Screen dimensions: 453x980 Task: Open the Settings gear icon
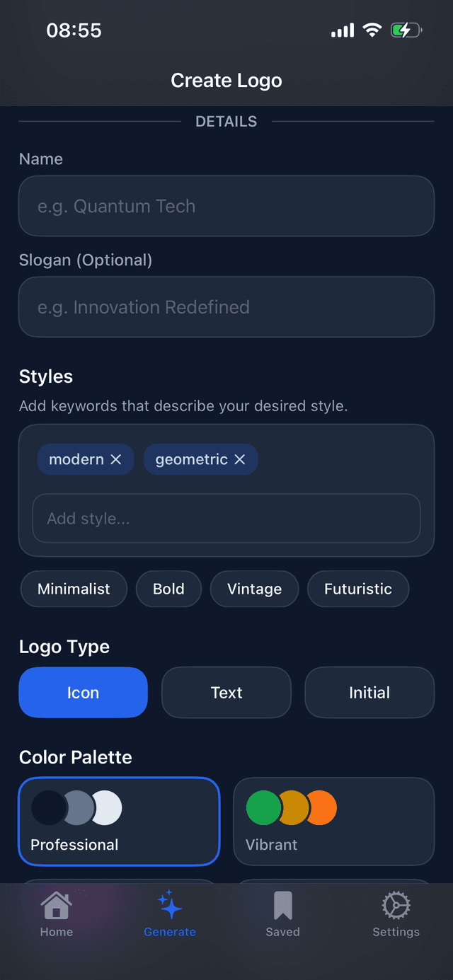click(396, 908)
